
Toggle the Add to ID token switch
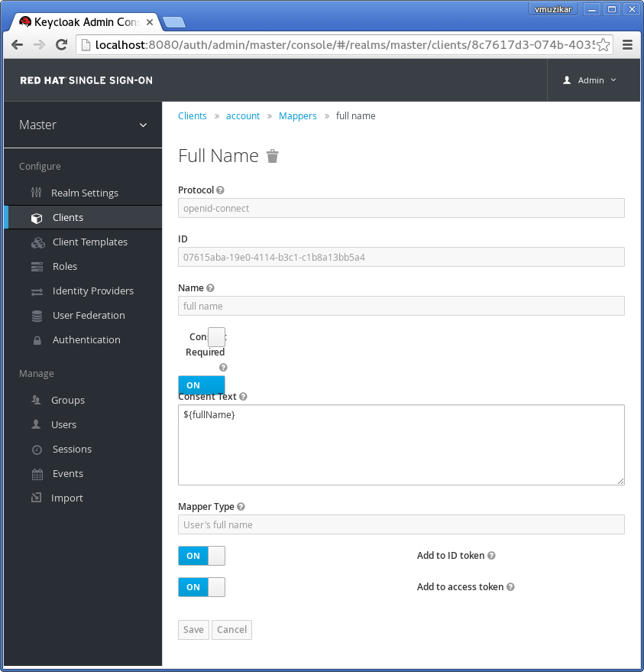click(202, 556)
